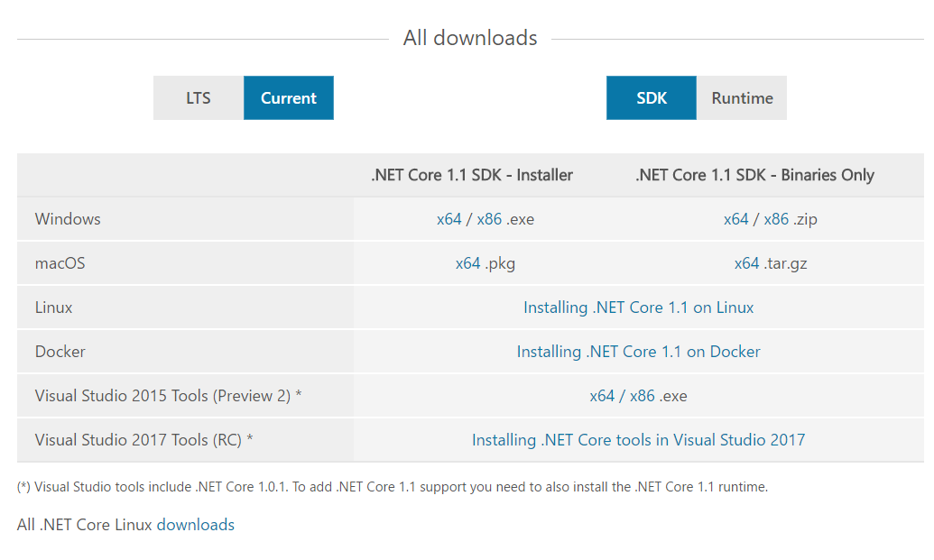Select the SDK downloads view
Viewport: 934px width, 560px height.
(651, 97)
